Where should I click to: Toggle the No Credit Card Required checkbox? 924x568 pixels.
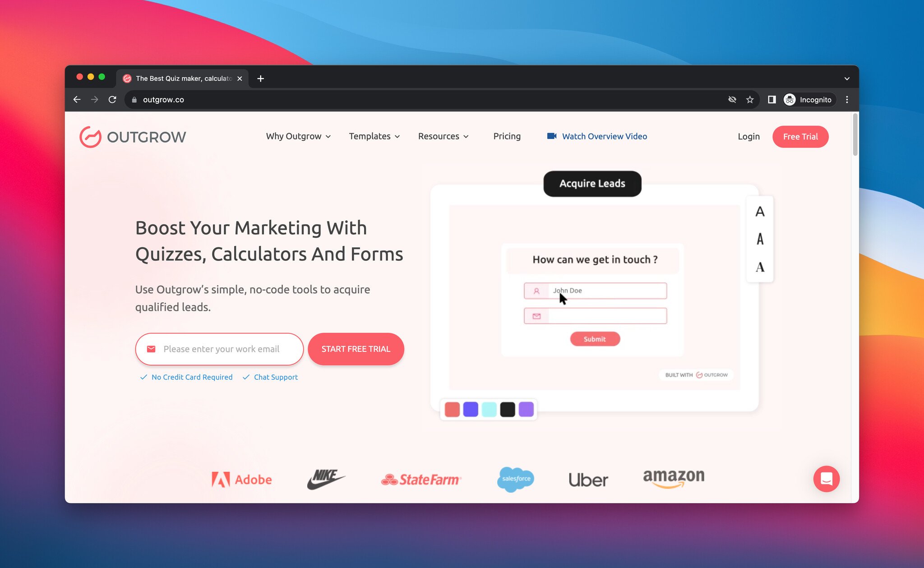click(143, 377)
